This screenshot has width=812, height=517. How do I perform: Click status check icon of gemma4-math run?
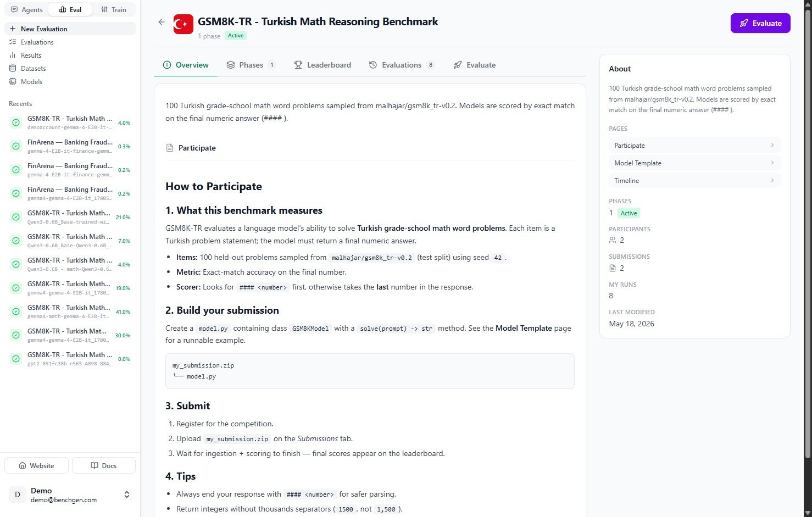pyautogui.click(x=16, y=312)
